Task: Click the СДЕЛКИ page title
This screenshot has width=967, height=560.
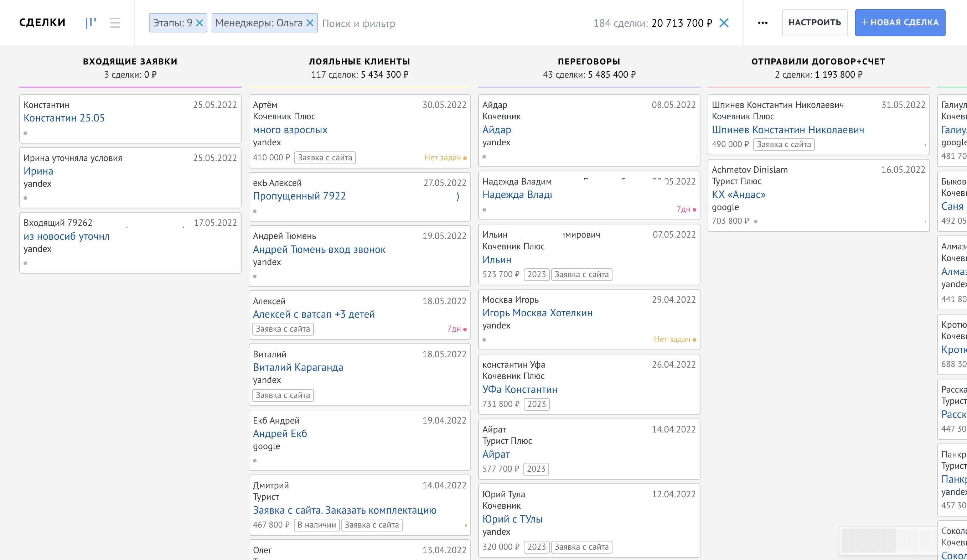Action: [42, 23]
